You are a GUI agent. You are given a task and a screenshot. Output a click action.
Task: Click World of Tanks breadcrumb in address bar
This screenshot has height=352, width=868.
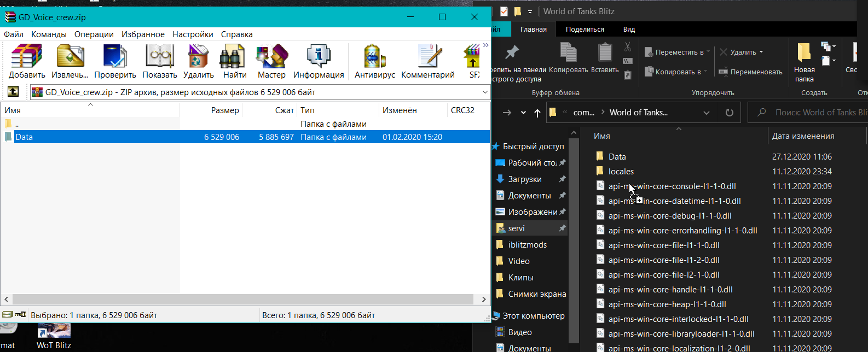(639, 113)
